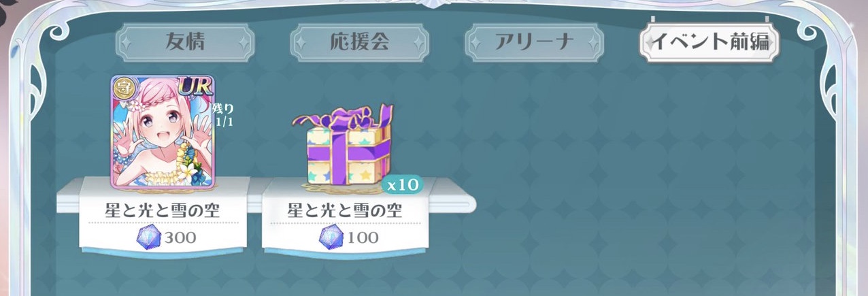Choose the 300 gem price of UR card
Viewport: 868px width, 296px height.
(180, 237)
